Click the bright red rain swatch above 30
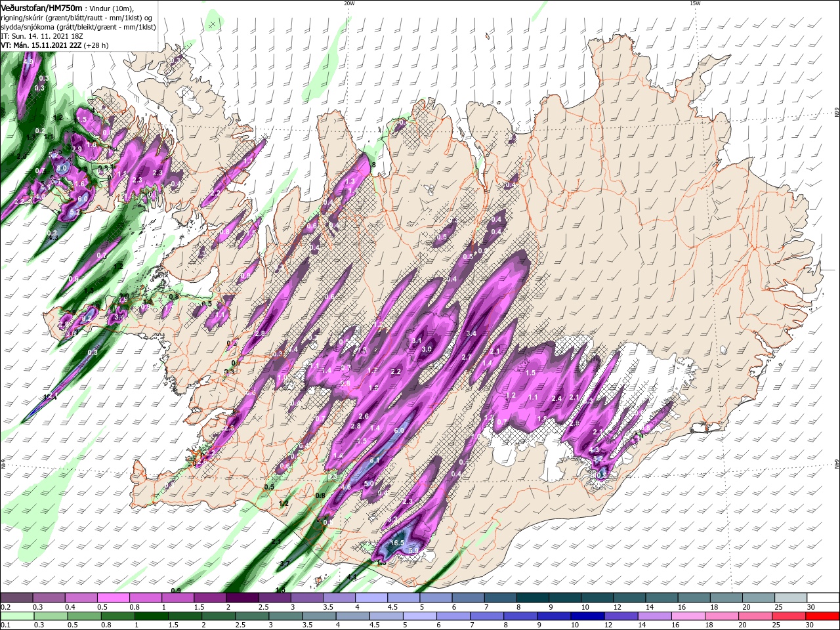840x630 pixels. click(x=822, y=616)
